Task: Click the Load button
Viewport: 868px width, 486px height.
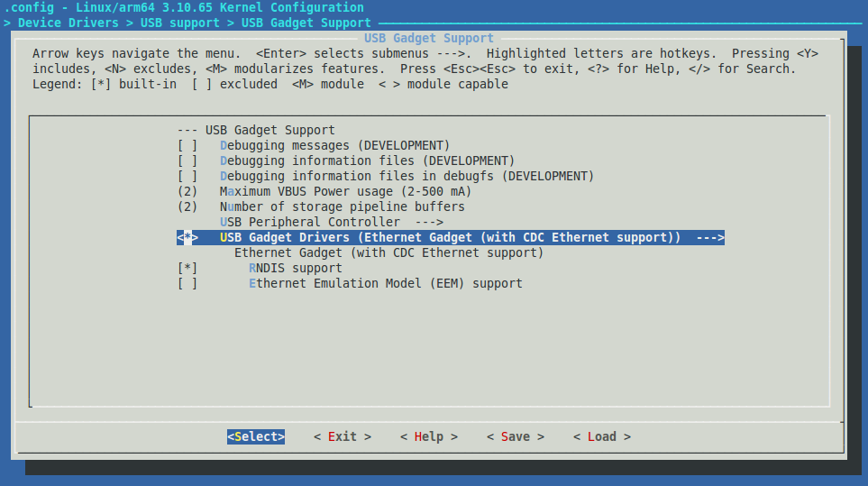Action: (602, 436)
